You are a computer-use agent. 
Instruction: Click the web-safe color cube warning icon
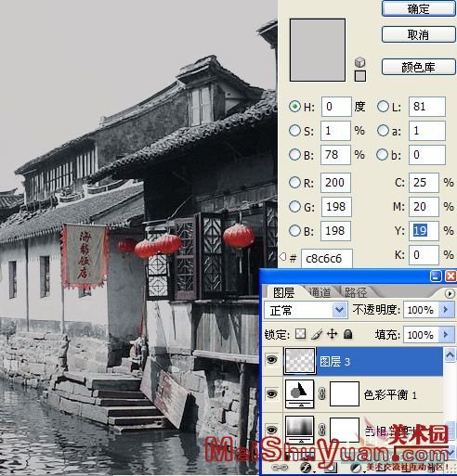pos(359,63)
